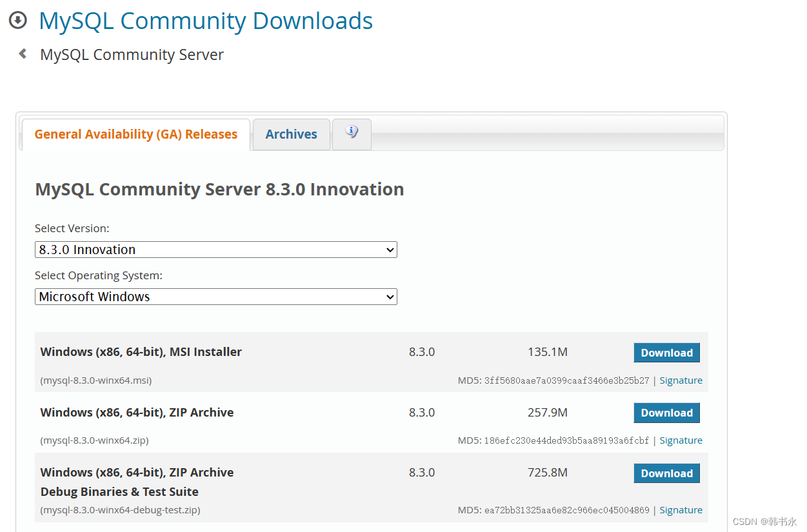Open Signature link for the debug-test zip
The image size is (807, 532).
click(x=681, y=510)
